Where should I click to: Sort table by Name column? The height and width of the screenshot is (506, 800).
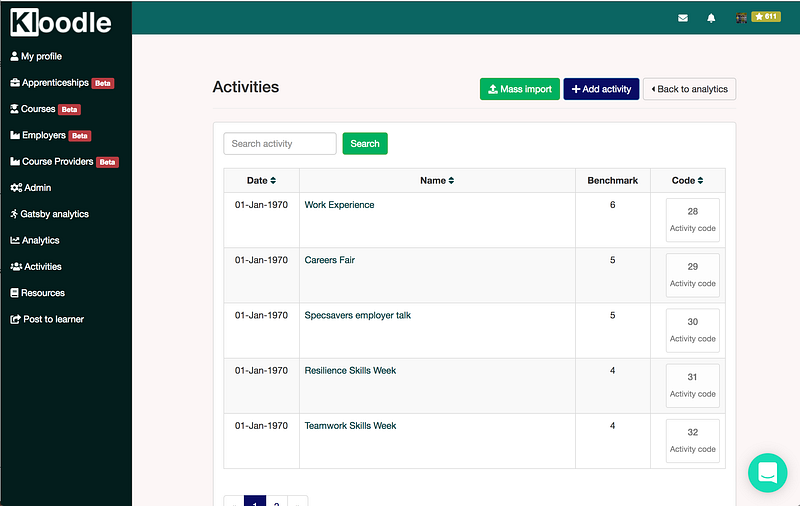pos(437,181)
